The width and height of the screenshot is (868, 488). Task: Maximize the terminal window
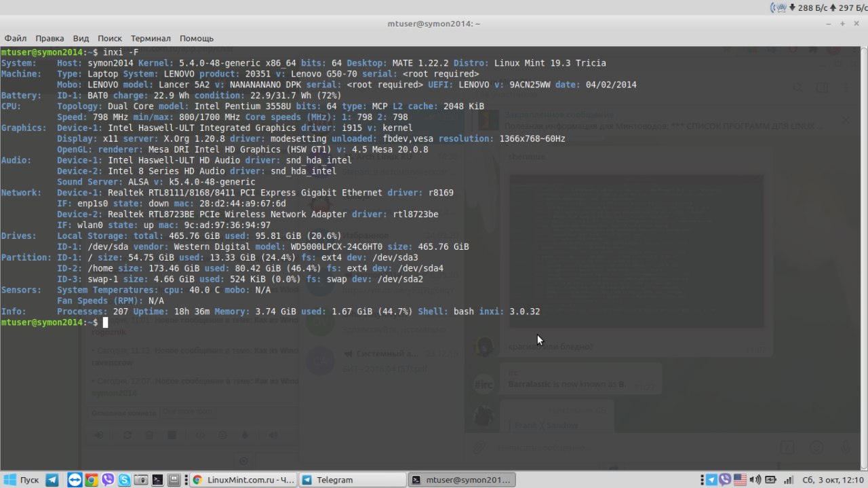(842, 24)
